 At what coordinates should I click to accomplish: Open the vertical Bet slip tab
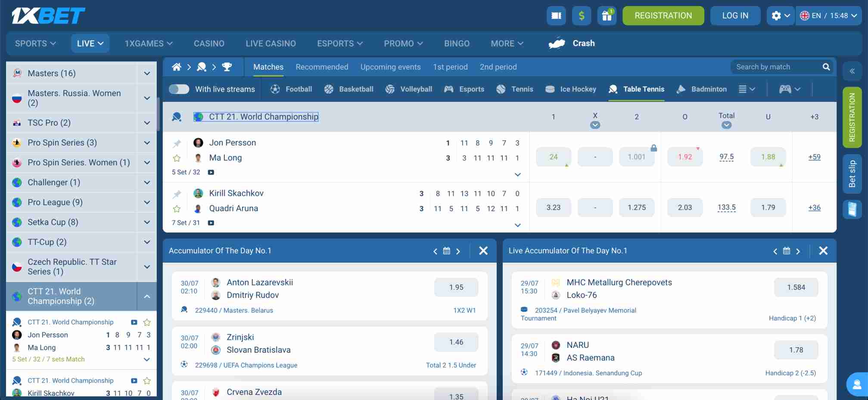tap(852, 174)
